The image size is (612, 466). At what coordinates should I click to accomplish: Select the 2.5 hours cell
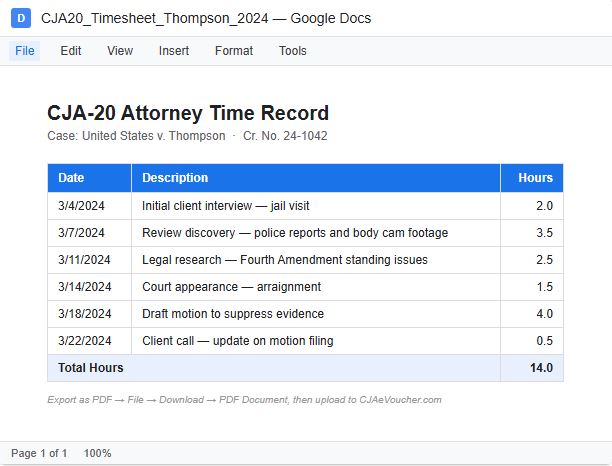(532, 260)
